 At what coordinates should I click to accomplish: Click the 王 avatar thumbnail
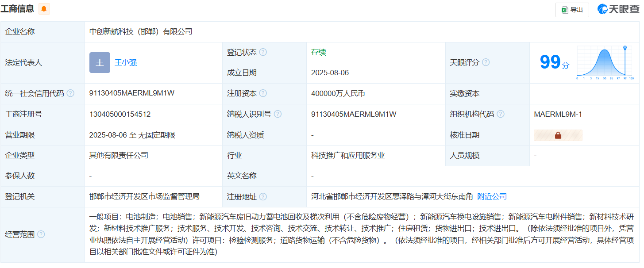(x=100, y=63)
